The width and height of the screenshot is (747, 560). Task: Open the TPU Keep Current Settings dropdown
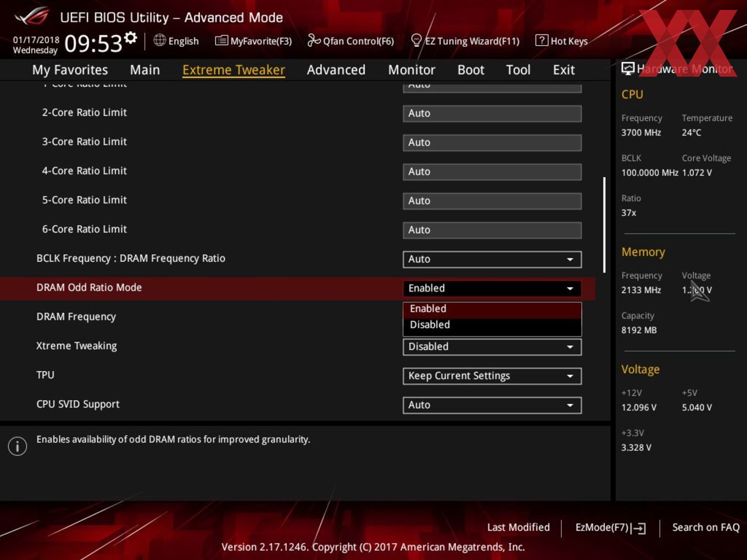tap(492, 376)
